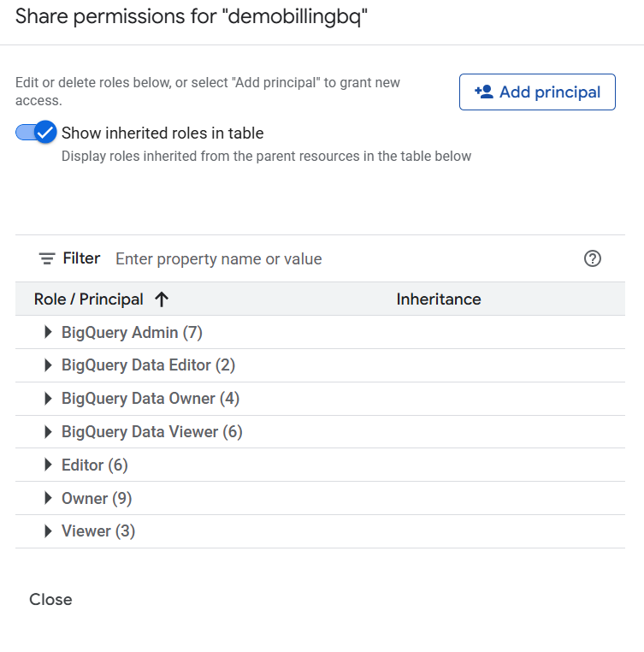Expand the Editor role group
644x652 pixels.
(48, 465)
